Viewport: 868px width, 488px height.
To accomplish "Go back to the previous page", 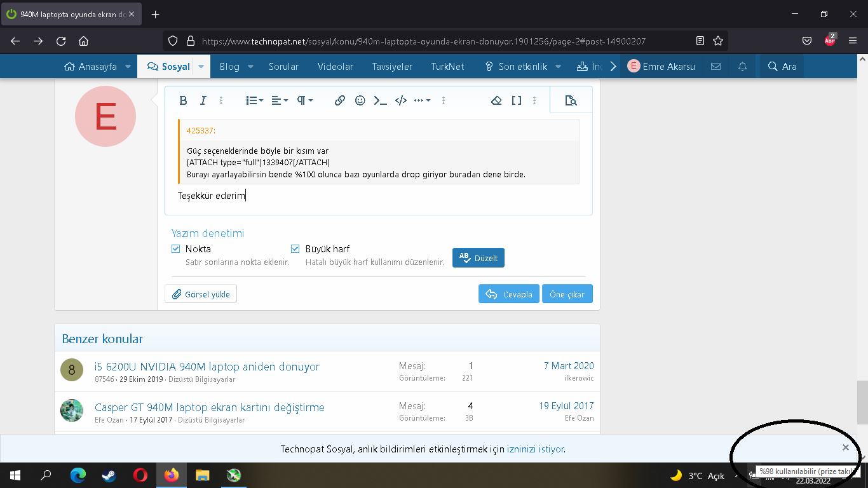I will tap(15, 41).
